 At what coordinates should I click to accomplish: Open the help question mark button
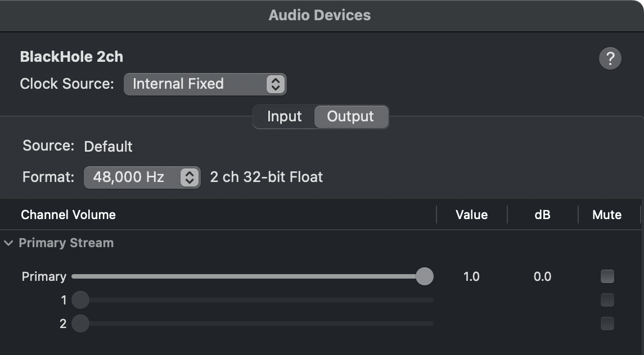[x=610, y=58]
